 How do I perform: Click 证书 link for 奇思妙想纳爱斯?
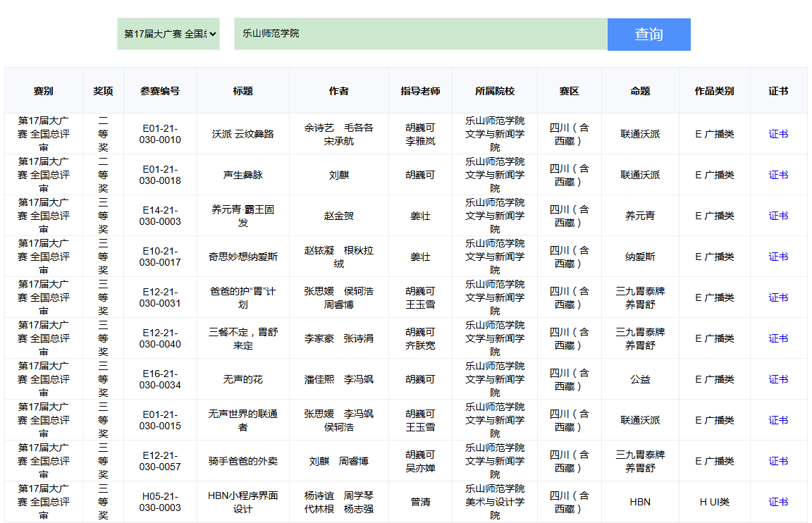point(778,257)
